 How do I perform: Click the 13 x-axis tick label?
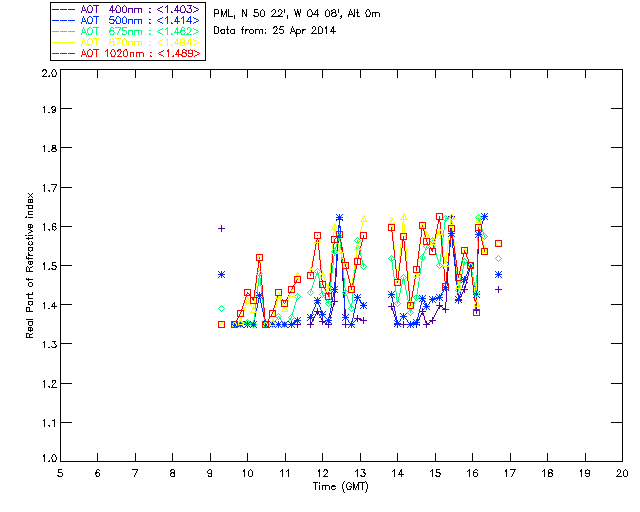click(x=360, y=473)
